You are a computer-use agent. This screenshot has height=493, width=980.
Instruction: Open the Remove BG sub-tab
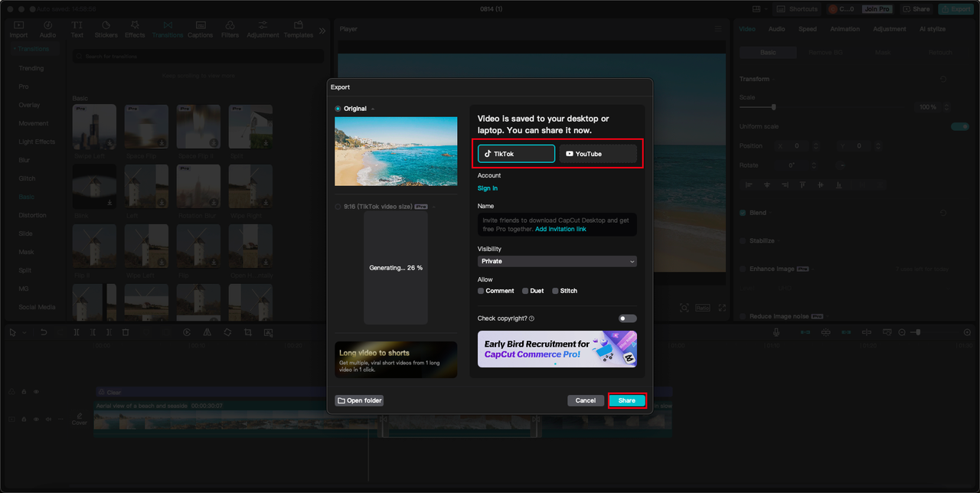825,53
